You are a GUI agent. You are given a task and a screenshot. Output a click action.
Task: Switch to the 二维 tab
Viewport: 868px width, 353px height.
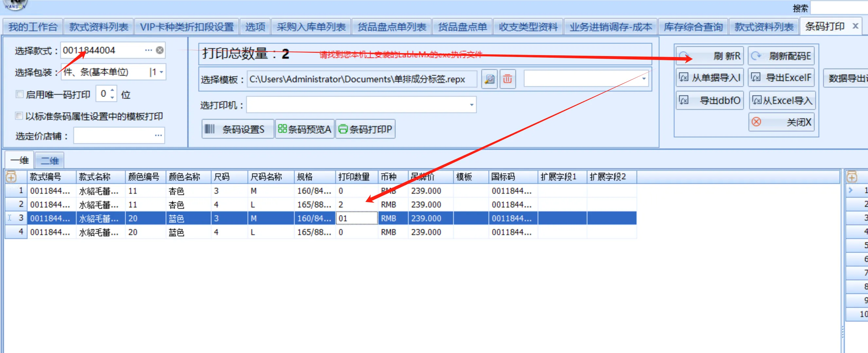[x=49, y=161]
